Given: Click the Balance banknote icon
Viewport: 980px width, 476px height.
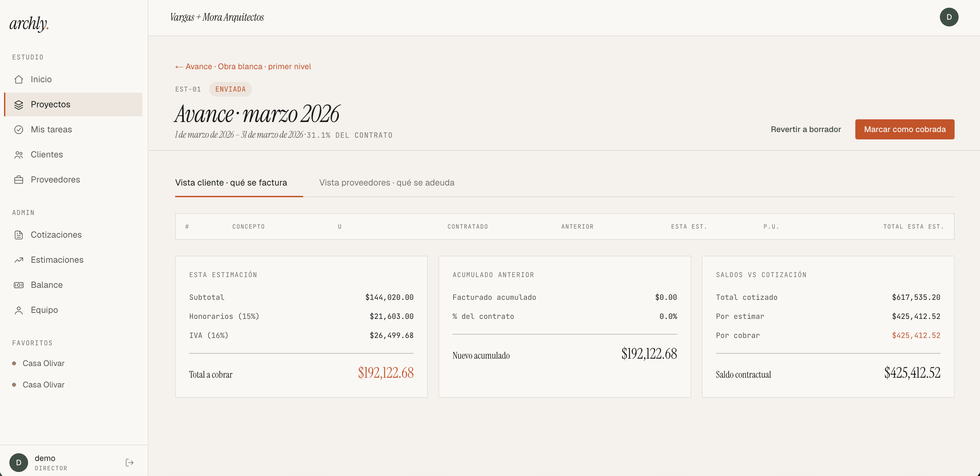Looking at the screenshot, I should (x=19, y=285).
